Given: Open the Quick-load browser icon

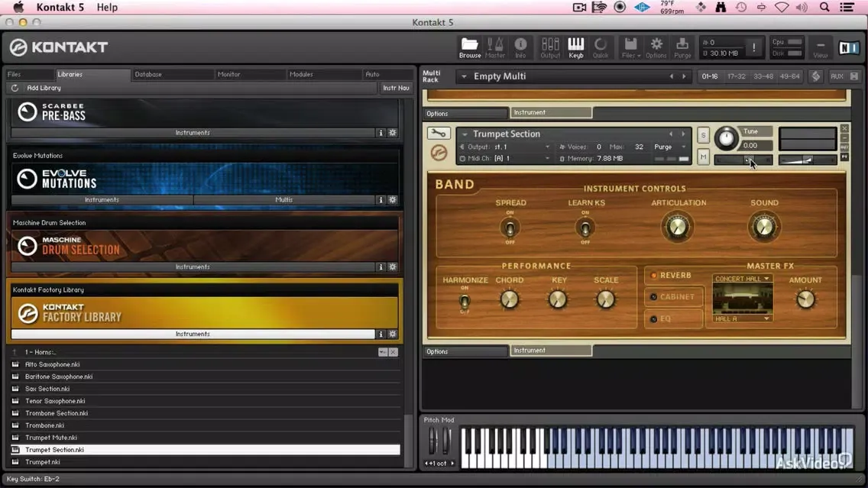Looking at the screenshot, I should pyautogui.click(x=601, y=47).
